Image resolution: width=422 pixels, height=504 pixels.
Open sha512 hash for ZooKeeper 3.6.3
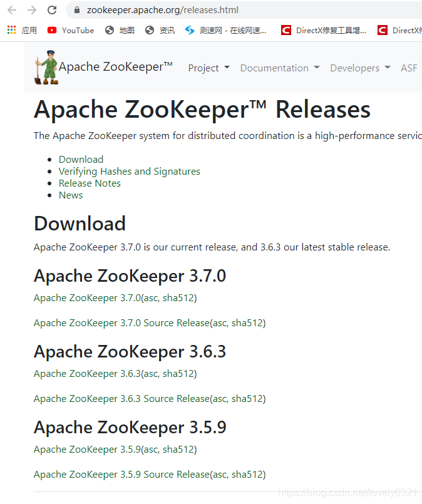point(178,374)
